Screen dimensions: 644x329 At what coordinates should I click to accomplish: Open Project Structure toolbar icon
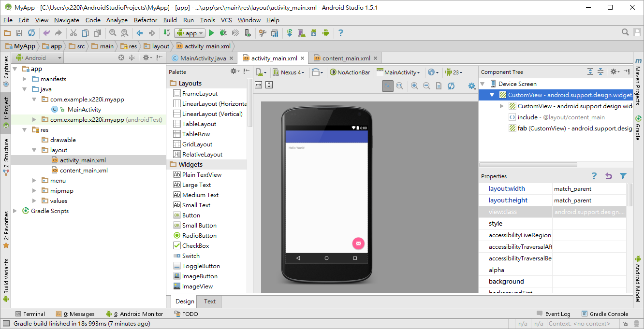(275, 33)
